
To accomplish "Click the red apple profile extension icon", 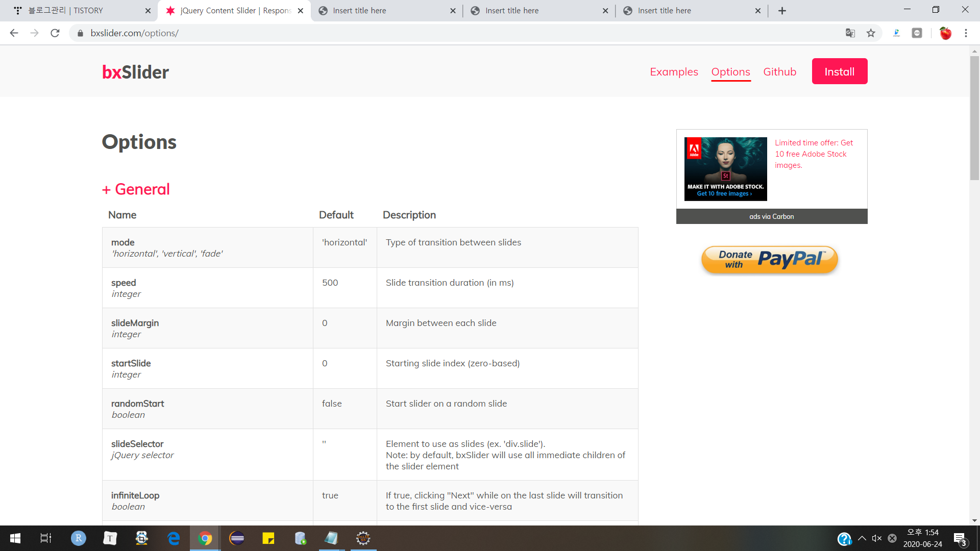I will coord(945,33).
